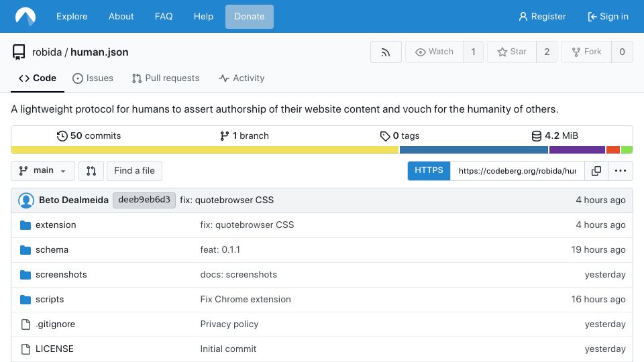Click the extension folder icon
The height and width of the screenshot is (362, 644).
tap(25, 225)
